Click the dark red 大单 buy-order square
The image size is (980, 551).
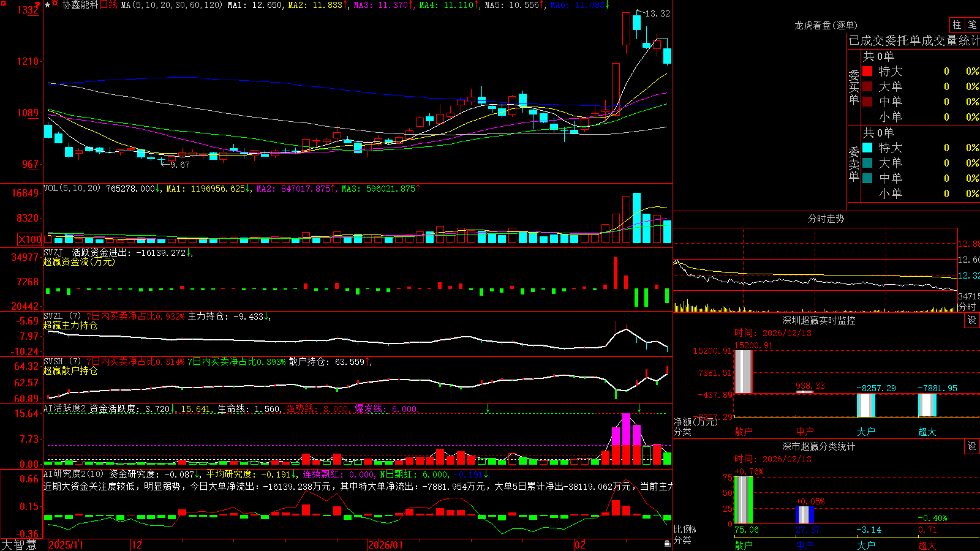pos(867,86)
